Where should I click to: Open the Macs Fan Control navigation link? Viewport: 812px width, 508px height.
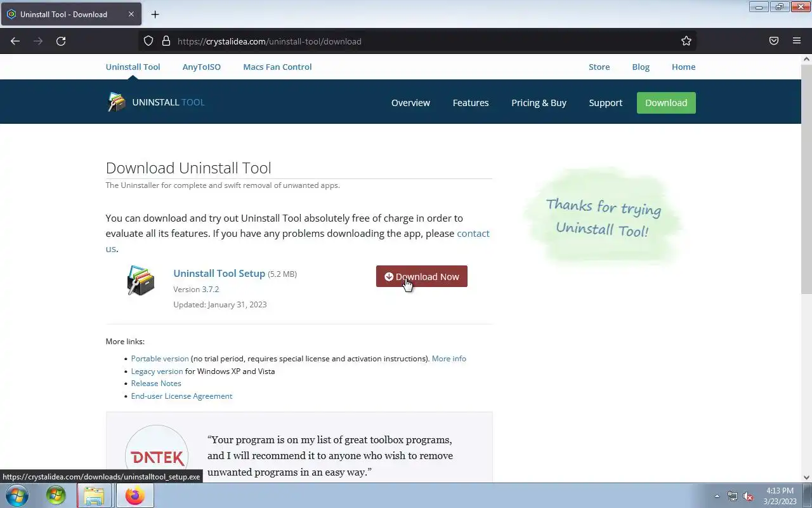click(277, 67)
